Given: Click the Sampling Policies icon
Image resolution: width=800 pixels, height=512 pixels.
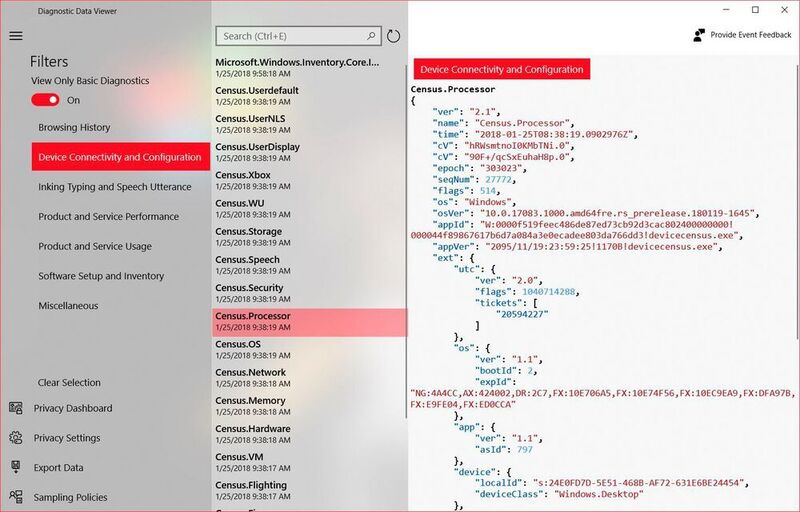Looking at the screenshot, I should tap(16, 497).
